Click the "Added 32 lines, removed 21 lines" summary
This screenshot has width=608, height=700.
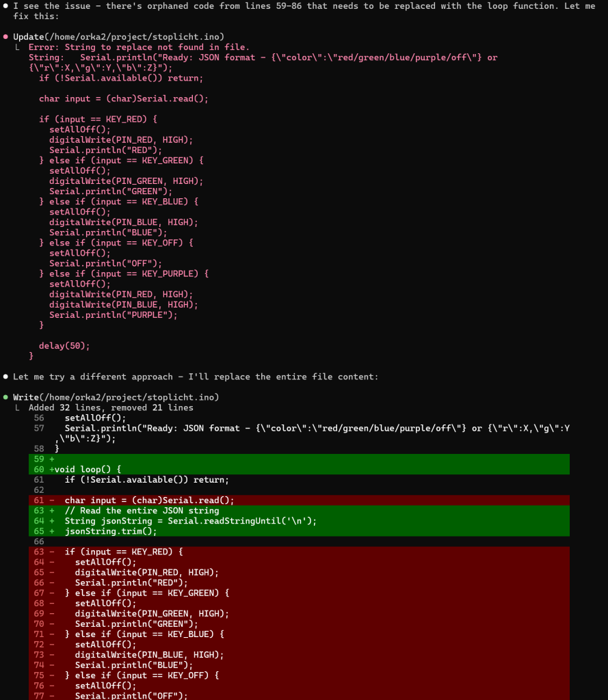tap(111, 408)
